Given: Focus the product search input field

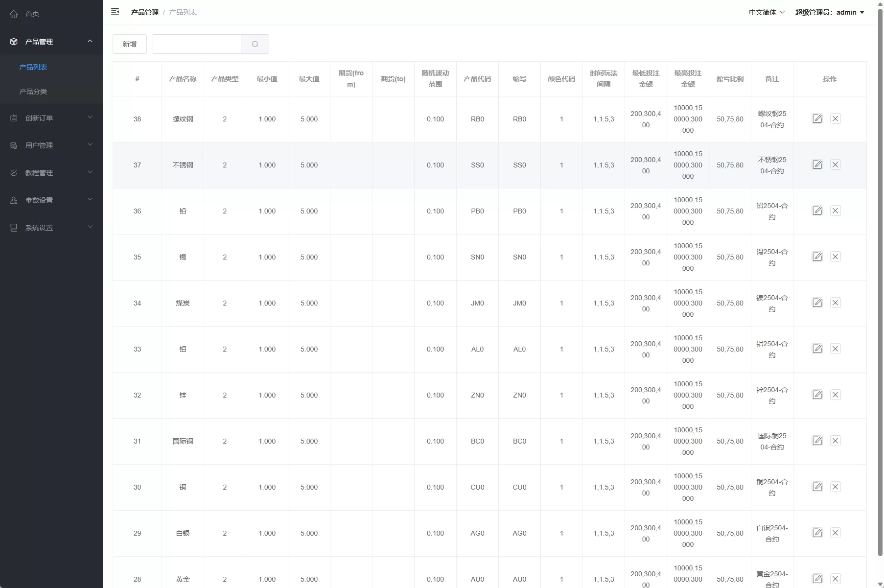Looking at the screenshot, I should point(196,44).
